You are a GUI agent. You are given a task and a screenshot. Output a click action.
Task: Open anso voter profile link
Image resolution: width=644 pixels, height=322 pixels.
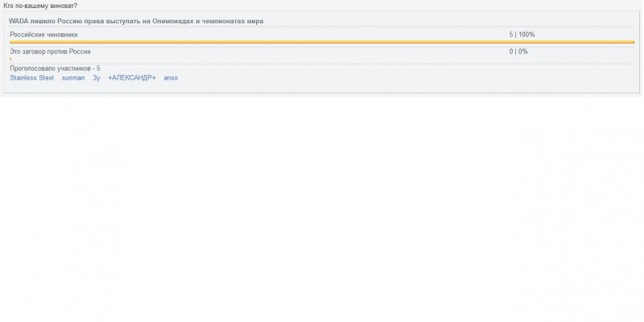click(x=171, y=77)
